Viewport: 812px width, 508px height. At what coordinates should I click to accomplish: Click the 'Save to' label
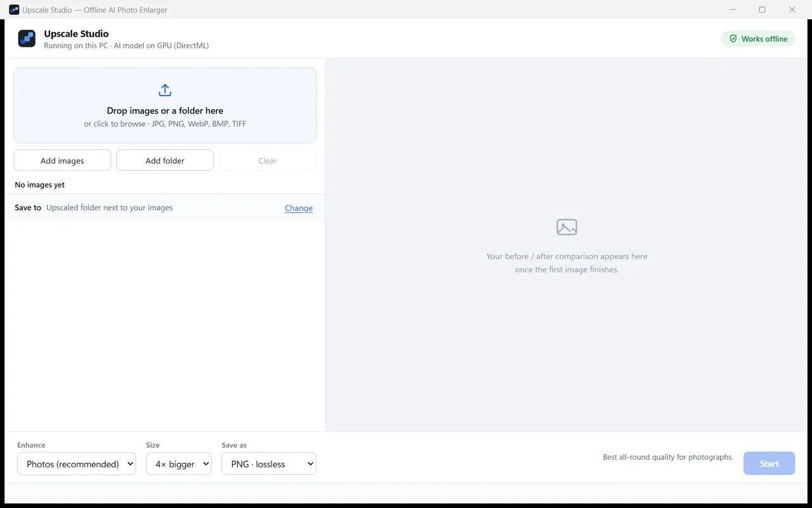(28, 208)
